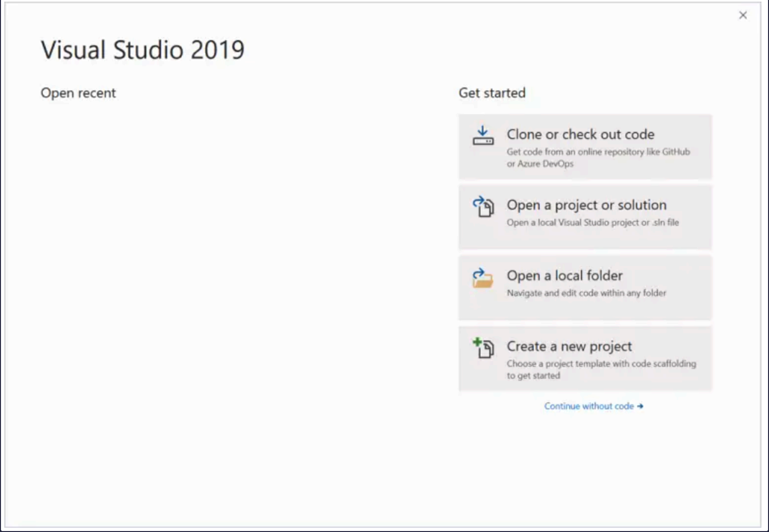
Task: Close the Visual Studio 2019 start window
Action: click(743, 15)
